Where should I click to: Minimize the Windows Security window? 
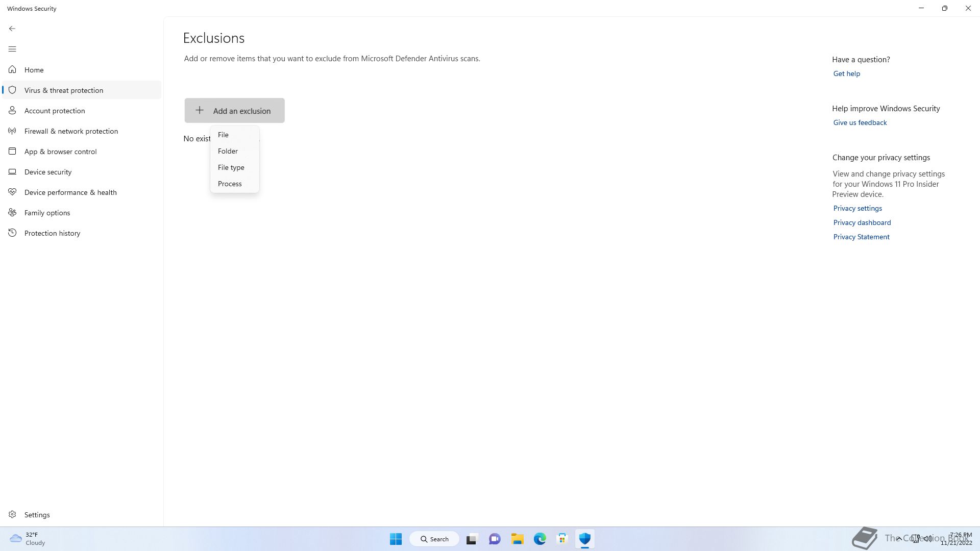[921, 8]
